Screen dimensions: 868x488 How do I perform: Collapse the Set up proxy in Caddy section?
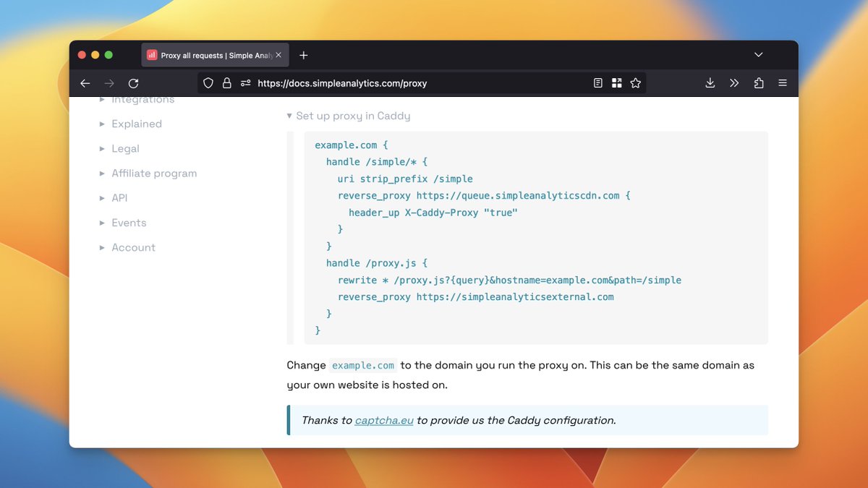click(349, 116)
